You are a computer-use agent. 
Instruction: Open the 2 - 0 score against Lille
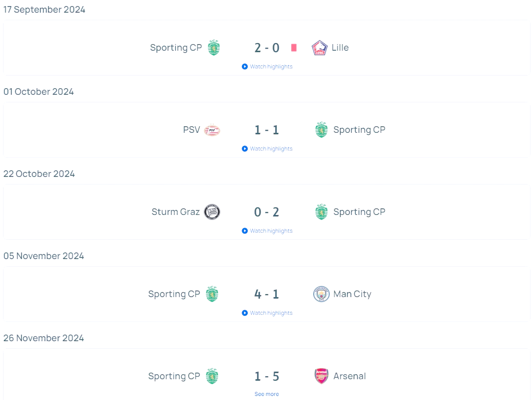(267, 48)
